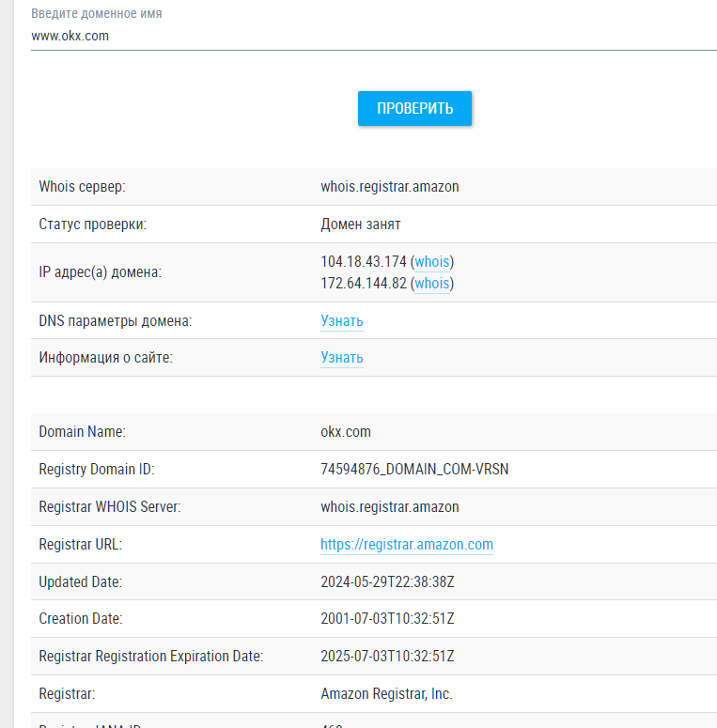Click the Registrar URL label

click(x=80, y=544)
